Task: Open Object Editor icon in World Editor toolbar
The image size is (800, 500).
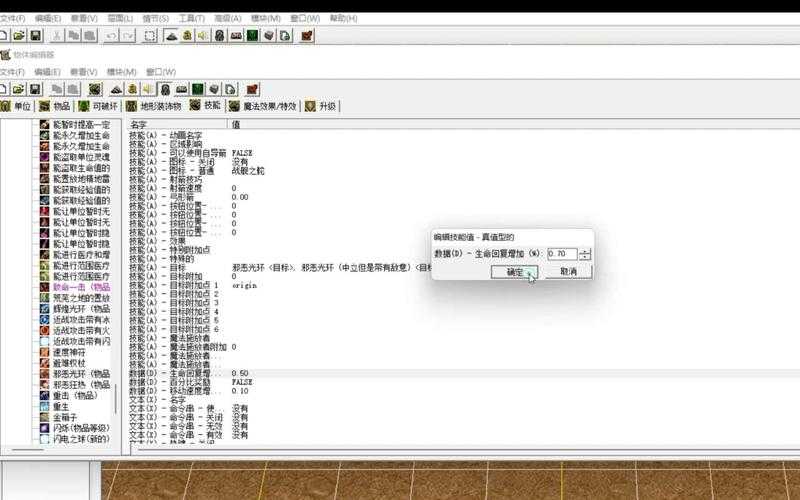Action: coord(219,36)
